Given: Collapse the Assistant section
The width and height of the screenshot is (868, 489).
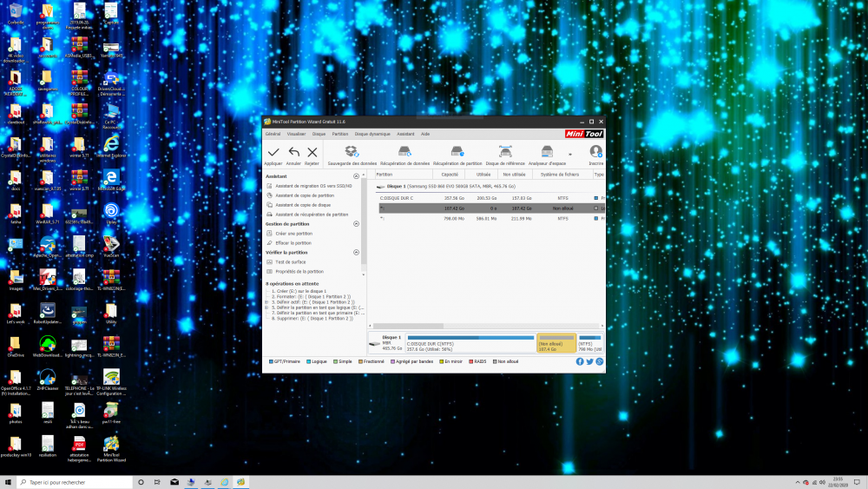Looking at the screenshot, I should pyautogui.click(x=356, y=176).
